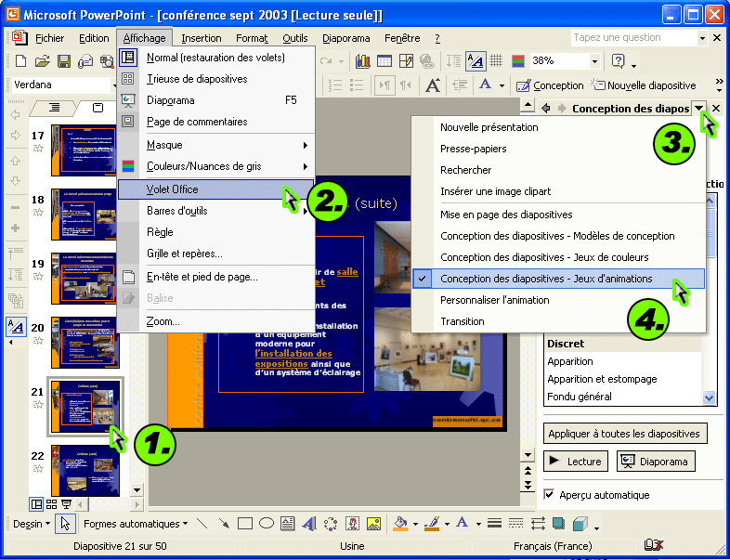Screen dimensions: 730x560
Task: Choose Transition in task pane menu
Action: [x=559, y=321]
